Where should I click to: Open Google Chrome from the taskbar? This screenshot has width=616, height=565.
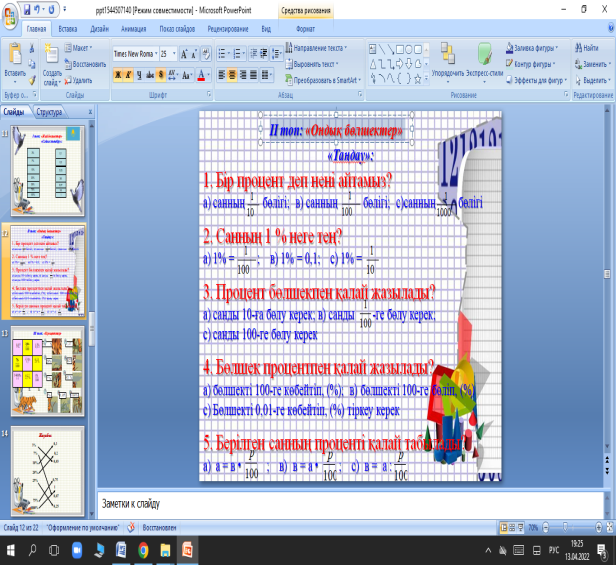[x=143, y=550]
